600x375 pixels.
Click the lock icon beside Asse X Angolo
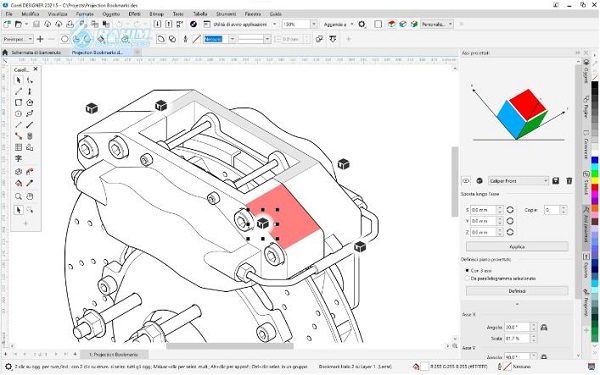click(x=544, y=328)
